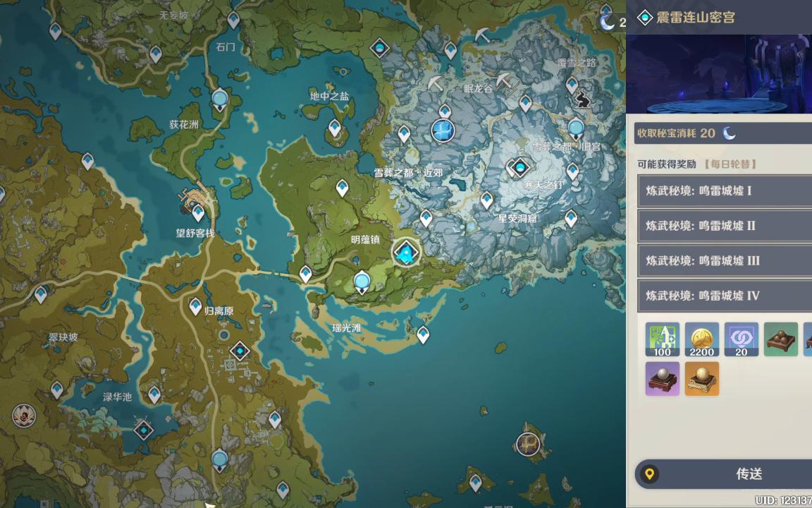Screen dimensions: 812x508
Task: Select the teleport waypoint right of 石门
Action: [233, 20]
